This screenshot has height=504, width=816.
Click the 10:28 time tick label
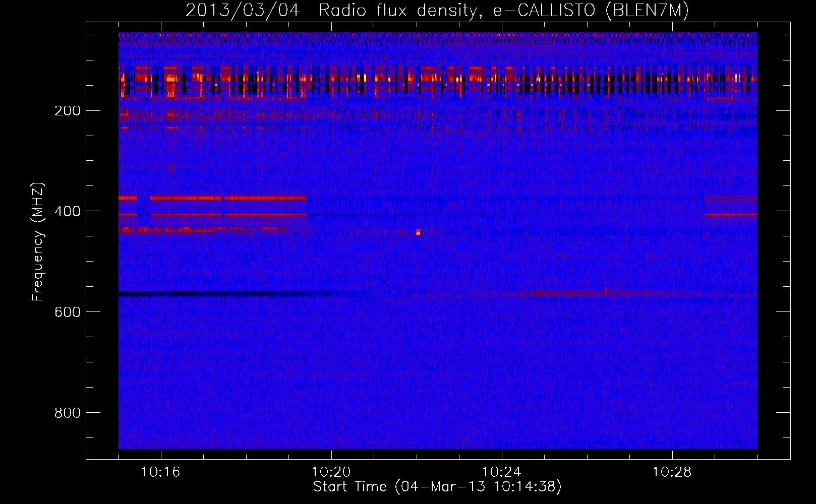click(672, 472)
